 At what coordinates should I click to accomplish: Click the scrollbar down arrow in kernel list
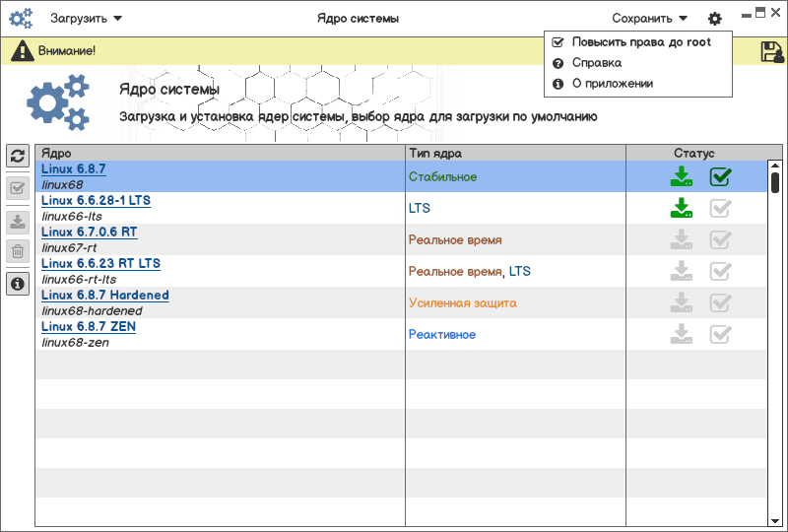point(775,519)
